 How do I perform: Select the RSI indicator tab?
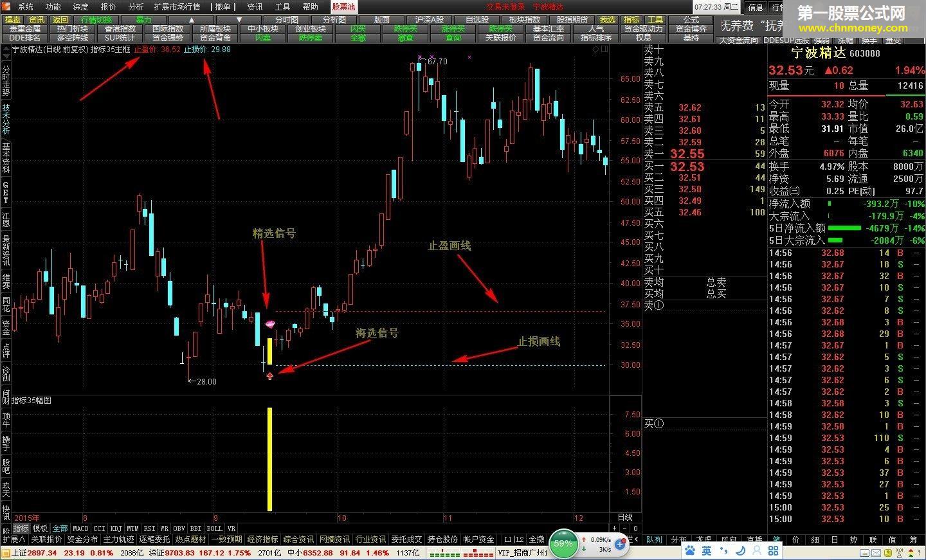150,528
